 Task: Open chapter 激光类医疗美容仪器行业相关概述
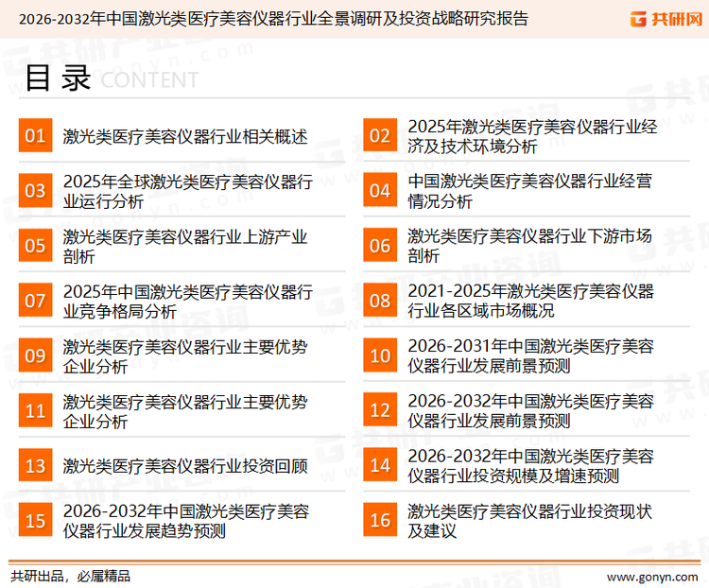(184, 136)
